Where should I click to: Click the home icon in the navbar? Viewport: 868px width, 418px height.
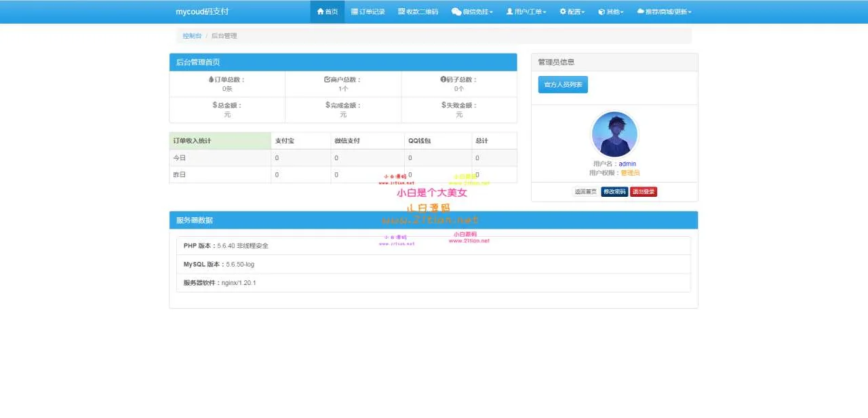pos(321,12)
